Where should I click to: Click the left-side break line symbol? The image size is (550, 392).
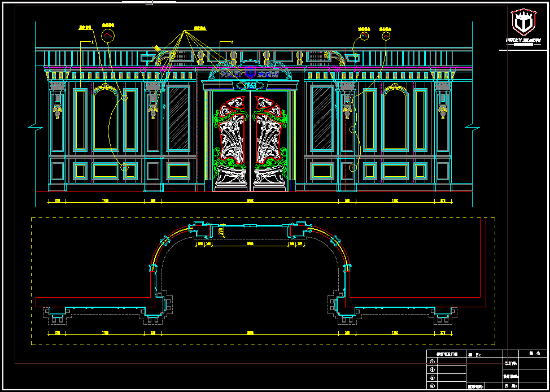pos(35,127)
